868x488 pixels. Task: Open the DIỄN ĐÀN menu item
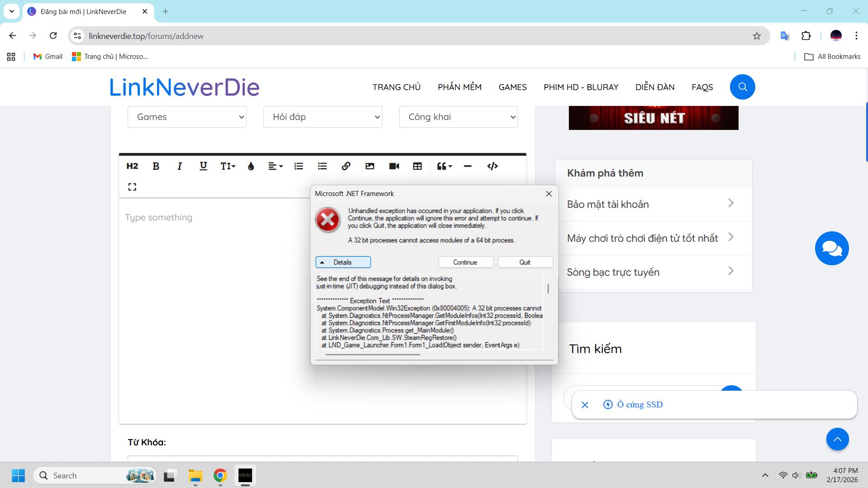(654, 87)
